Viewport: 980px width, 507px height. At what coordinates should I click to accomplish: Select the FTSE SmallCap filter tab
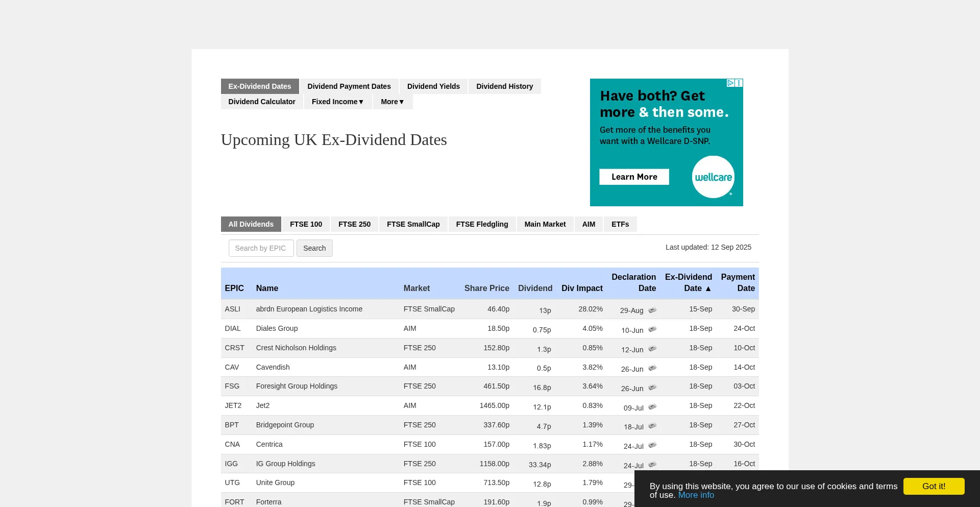[x=413, y=224]
